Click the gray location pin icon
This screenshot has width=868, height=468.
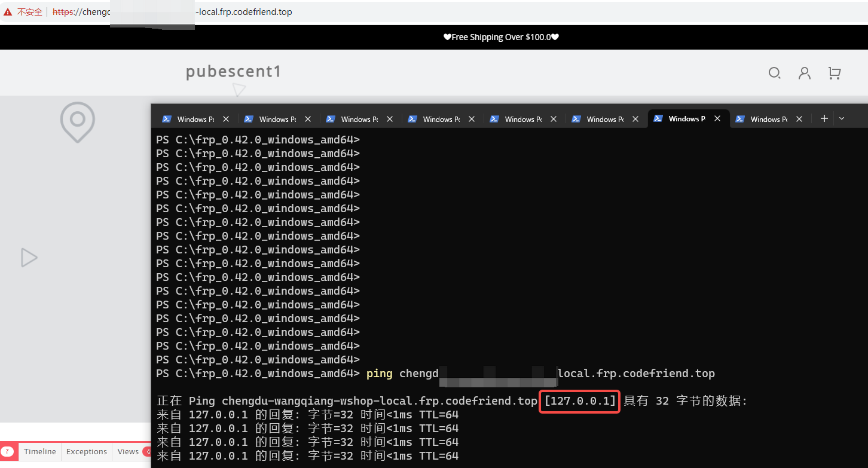pos(78,122)
